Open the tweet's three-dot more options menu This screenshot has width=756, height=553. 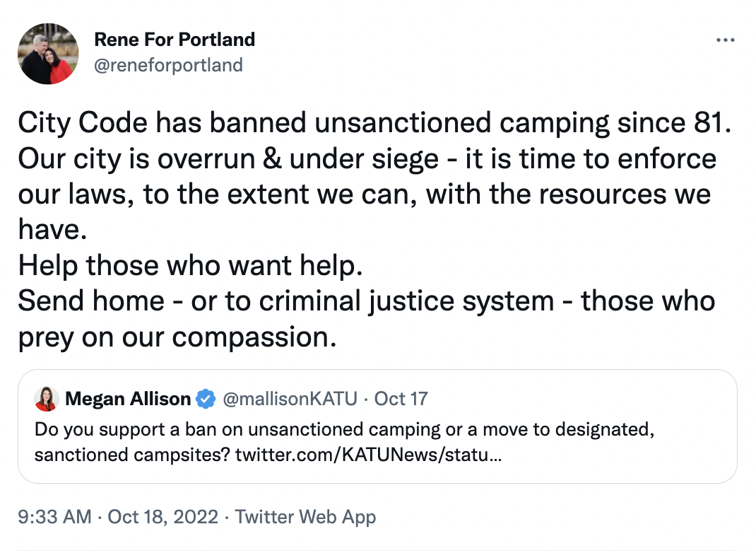coord(726,40)
